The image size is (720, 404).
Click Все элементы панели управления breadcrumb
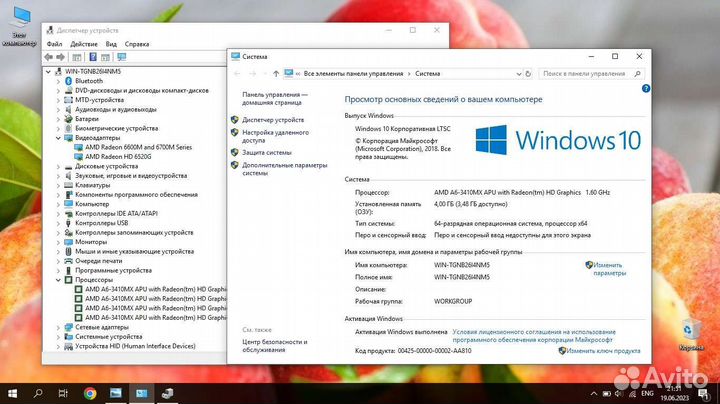pyautogui.click(x=353, y=73)
